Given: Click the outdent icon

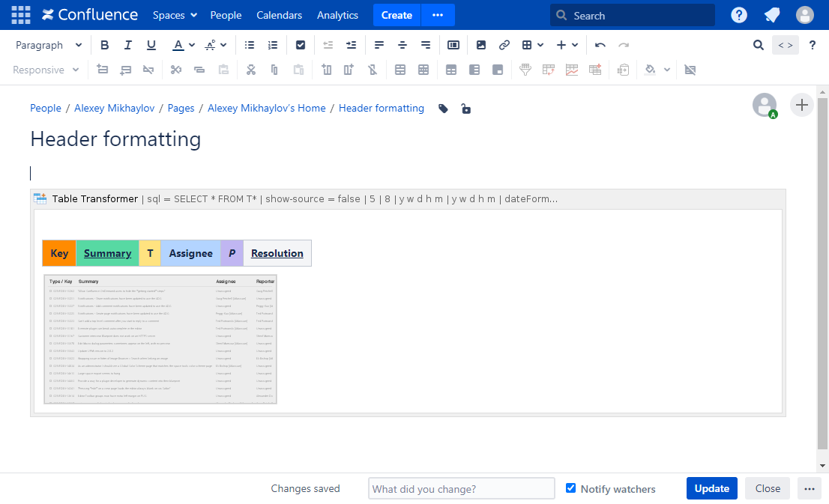Looking at the screenshot, I should [x=328, y=46].
